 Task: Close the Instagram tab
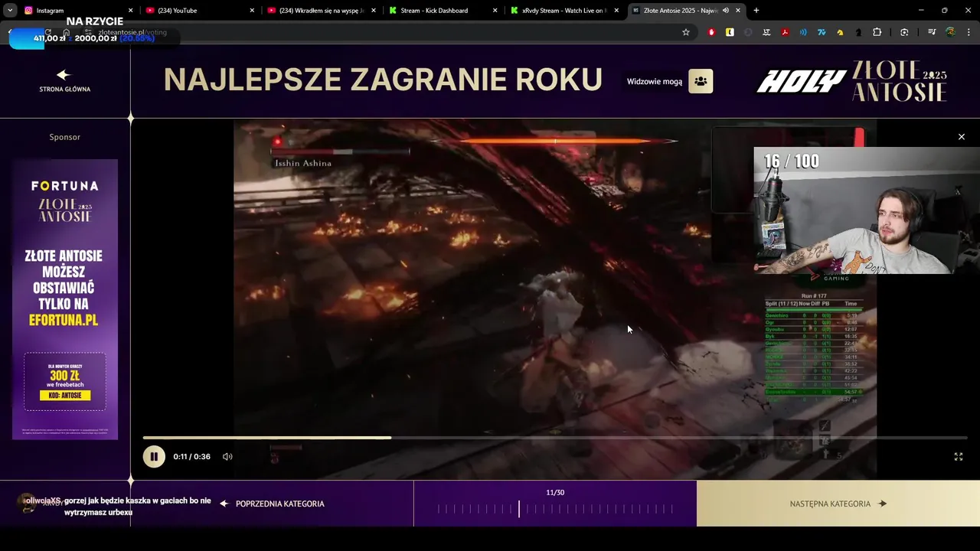(x=130, y=11)
